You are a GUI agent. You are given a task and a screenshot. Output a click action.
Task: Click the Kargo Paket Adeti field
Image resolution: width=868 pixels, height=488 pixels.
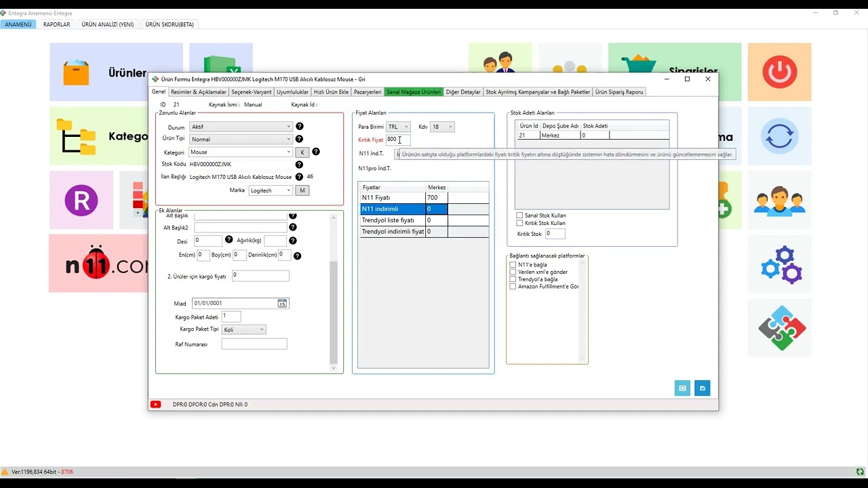click(231, 317)
